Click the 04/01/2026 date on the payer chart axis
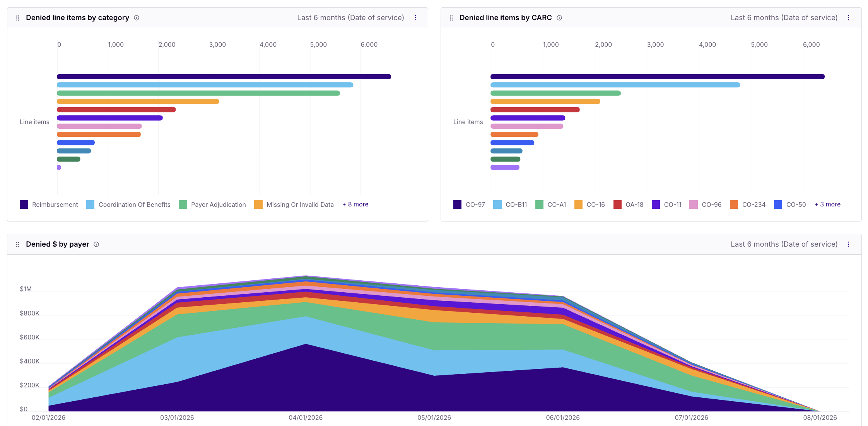 (x=306, y=417)
